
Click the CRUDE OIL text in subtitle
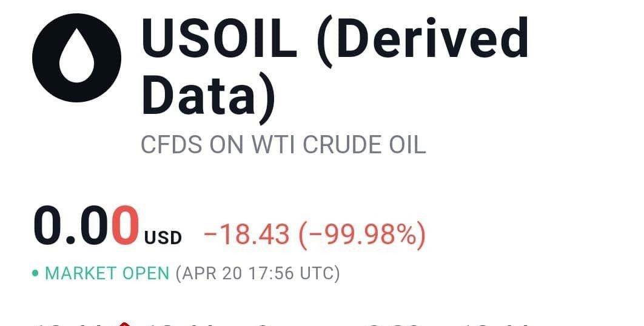click(x=364, y=145)
